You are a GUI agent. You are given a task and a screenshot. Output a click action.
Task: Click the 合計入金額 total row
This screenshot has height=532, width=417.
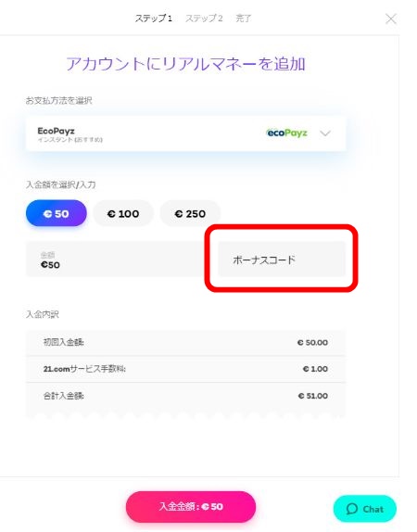(x=185, y=396)
